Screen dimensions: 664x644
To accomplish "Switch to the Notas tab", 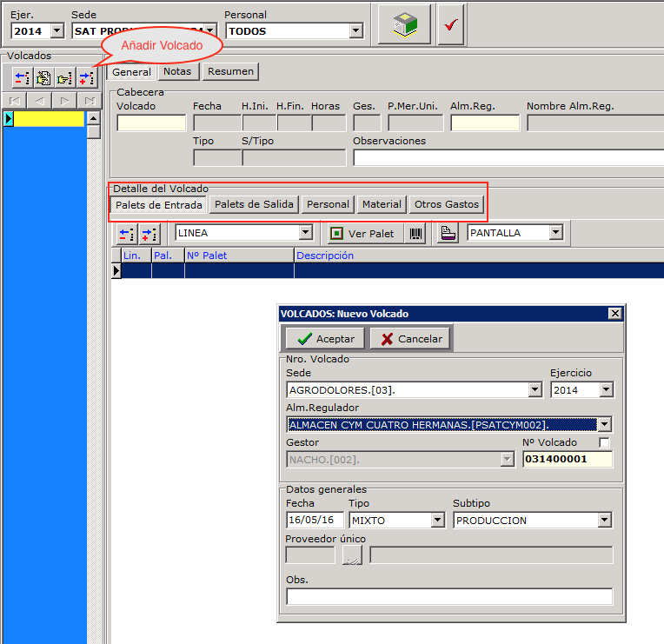I will pyautogui.click(x=177, y=71).
